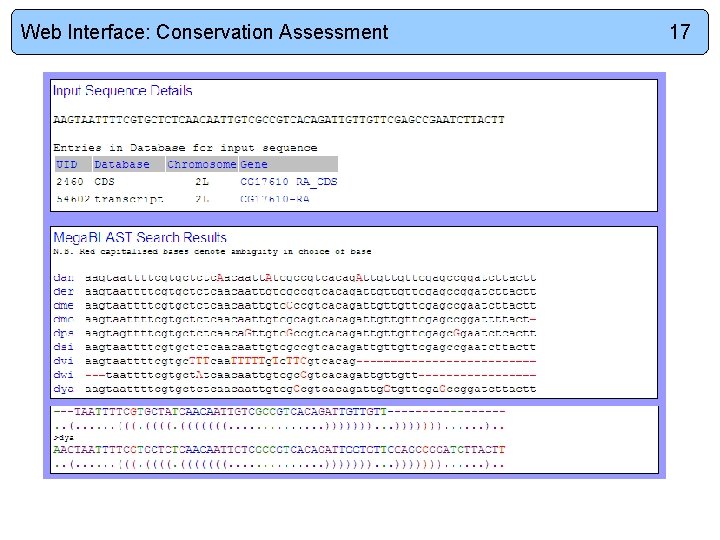Viewport: 720px width, 540px height.
Task: Open the CG17610-RA transcript gene link
Action: [275, 199]
